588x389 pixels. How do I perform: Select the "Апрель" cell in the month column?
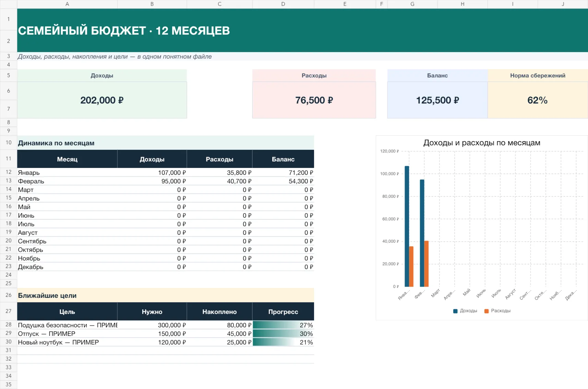point(67,198)
